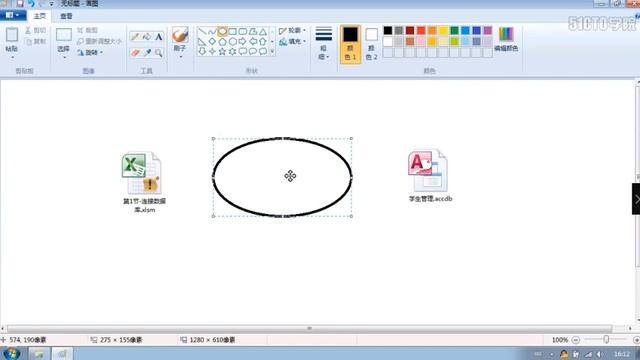
Task: Choose the Oval callout shape
Action: click(253, 51)
